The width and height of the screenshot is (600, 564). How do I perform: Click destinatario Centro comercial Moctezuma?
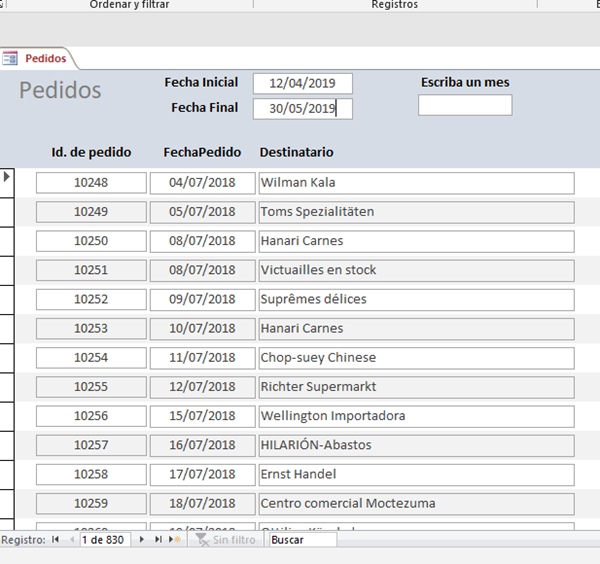tap(416, 504)
